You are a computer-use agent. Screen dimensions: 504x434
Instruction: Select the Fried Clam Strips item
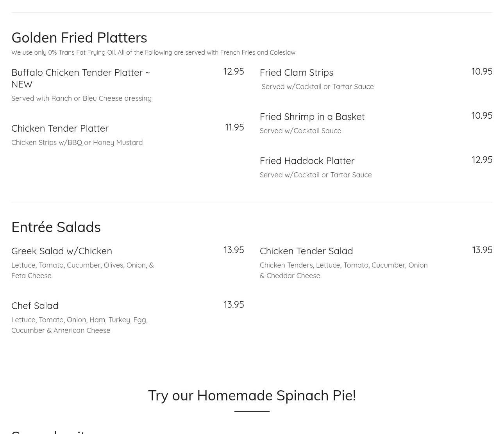click(297, 73)
